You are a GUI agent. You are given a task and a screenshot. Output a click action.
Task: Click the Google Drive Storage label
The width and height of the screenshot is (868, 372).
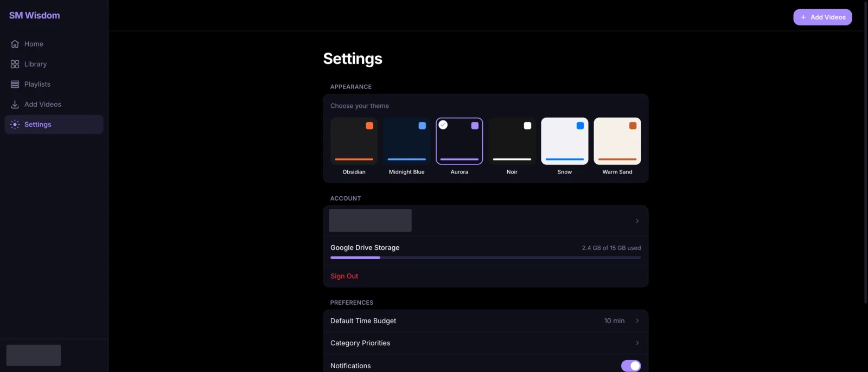(365, 248)
